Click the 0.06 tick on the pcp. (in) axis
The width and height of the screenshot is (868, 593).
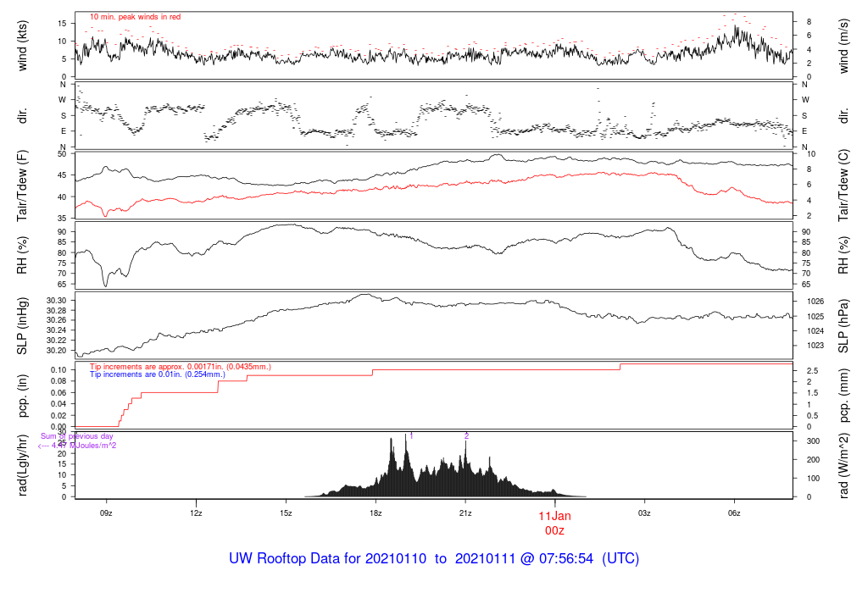point(58,393)
